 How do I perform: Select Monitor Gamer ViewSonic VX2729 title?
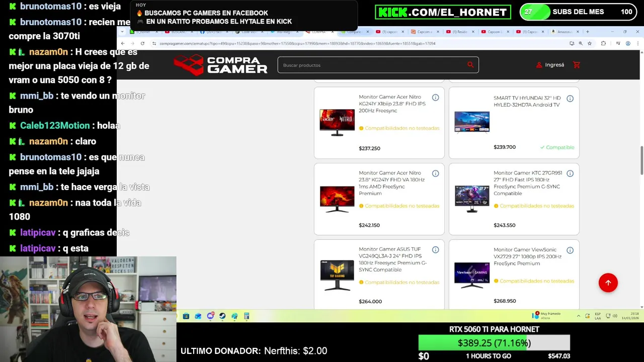(x=527, y=256)
